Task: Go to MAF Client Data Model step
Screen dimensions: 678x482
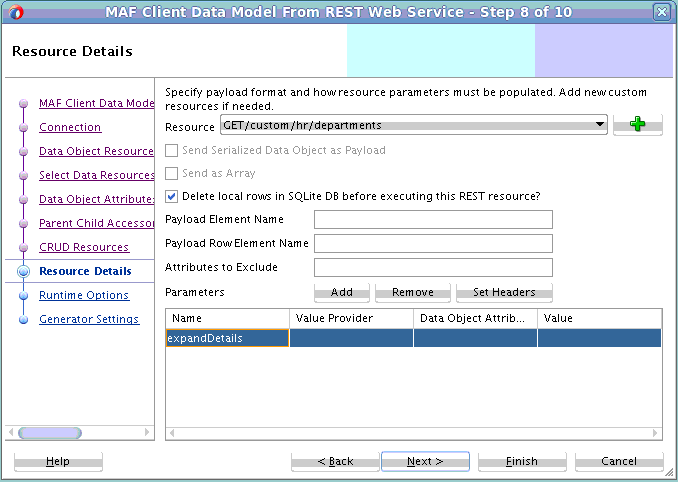Action: pyautogui.click(x=96, y=103)
